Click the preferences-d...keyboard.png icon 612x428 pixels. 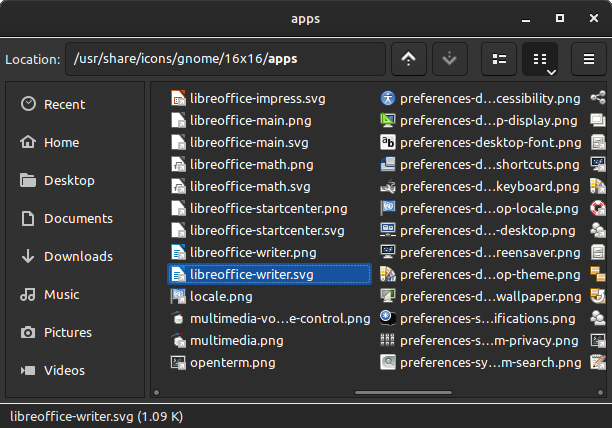[388, 186]
